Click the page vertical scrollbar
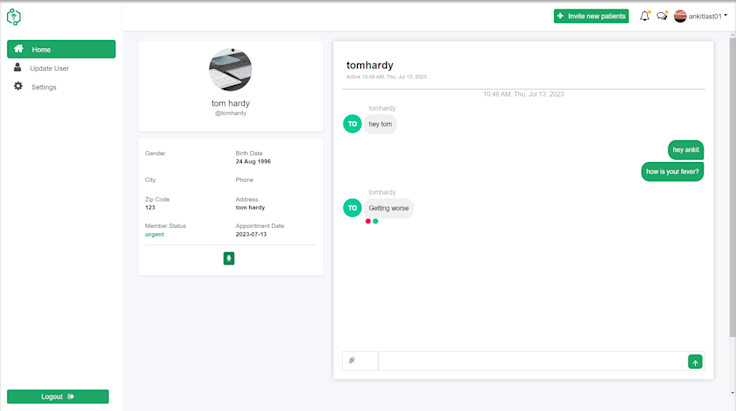The width and height of the screenshot is (736, 411). click(x=732, y=187)
